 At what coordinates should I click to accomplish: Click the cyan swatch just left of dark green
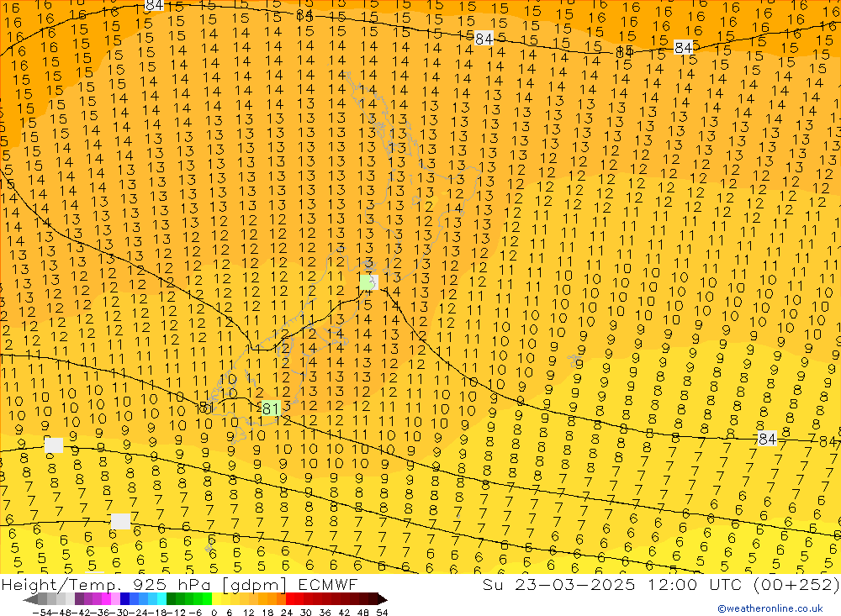click(x=161, y=599)
